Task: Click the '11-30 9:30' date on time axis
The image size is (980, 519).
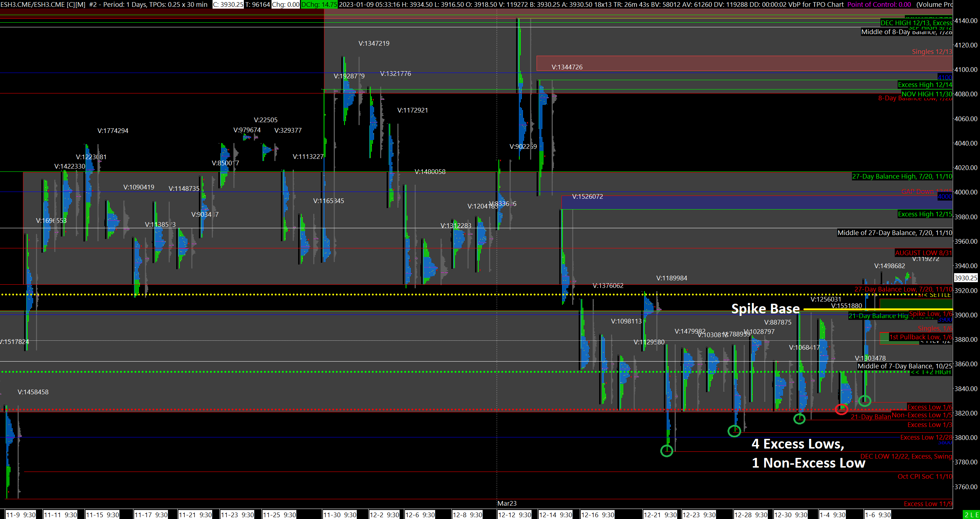Action: (x=340, y=515)
